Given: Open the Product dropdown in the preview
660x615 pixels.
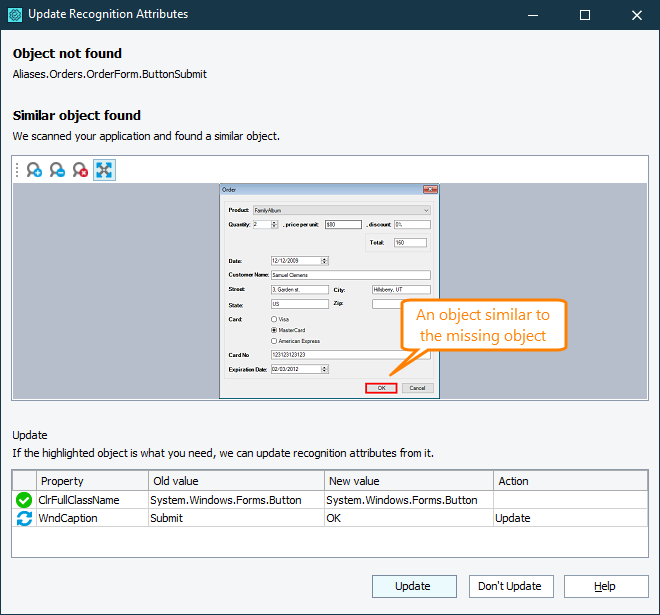Looking at the screenshot, I should click(426, 211).
